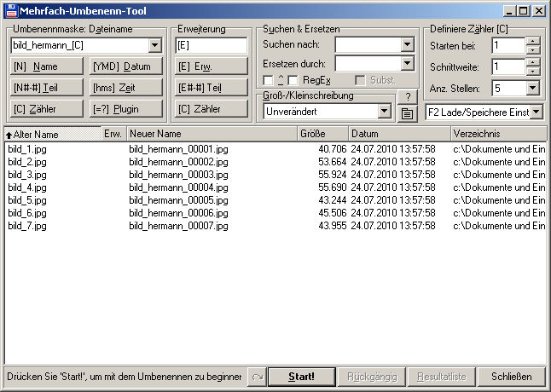The height and width of the screenshot is (392, 551).
Task: Begin renaming with the Start! button
Action: [x=301, y=377]
